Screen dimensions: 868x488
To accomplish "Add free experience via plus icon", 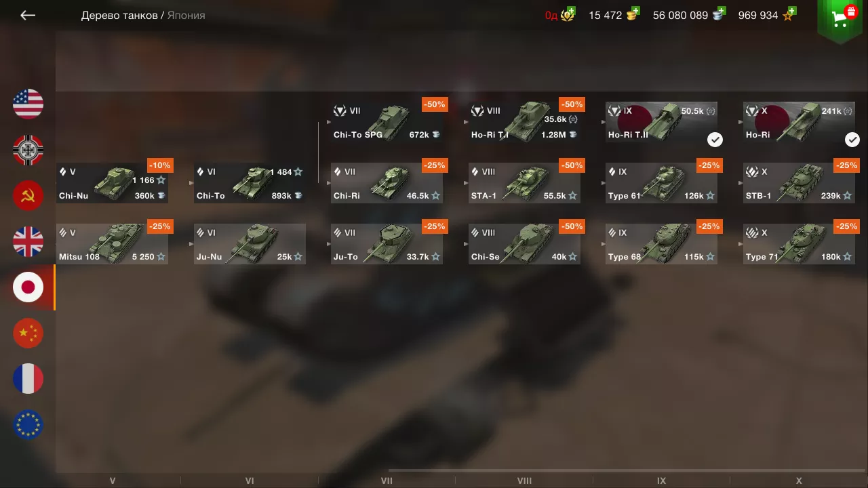I will (791, 12).
